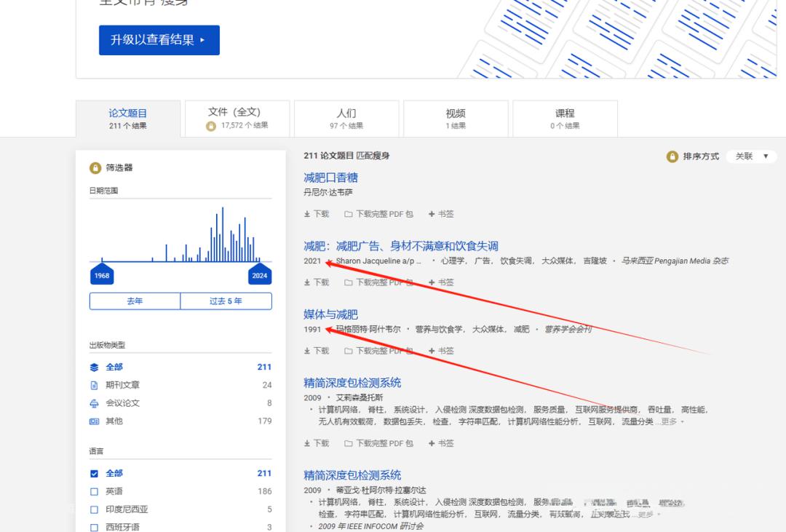Click the 营养学会会刊 journal link
Screen dimensions: 786x532
pos(568,330)
